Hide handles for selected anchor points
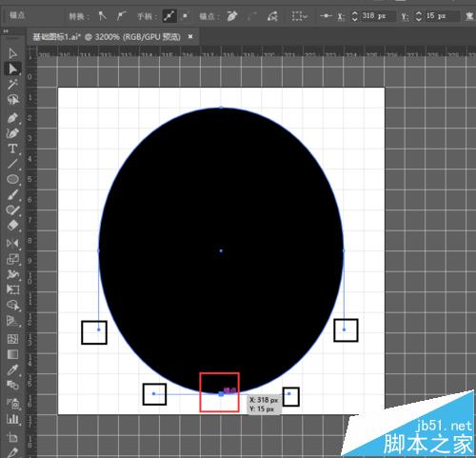This screenshot has height=458, width=476. point(185,16)
